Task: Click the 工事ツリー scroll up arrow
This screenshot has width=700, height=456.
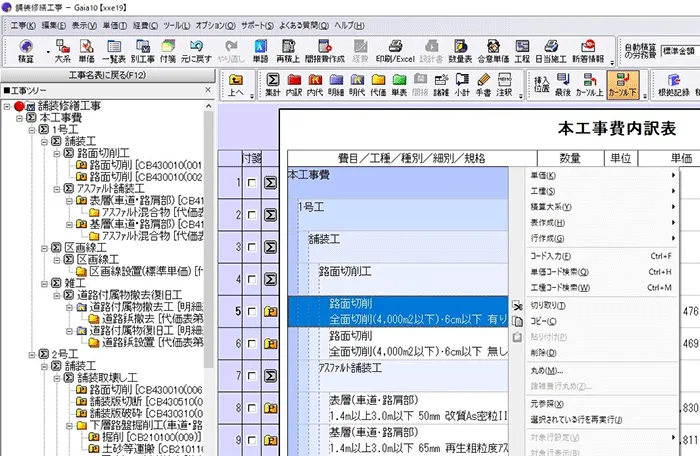Action: click(208, 106)
